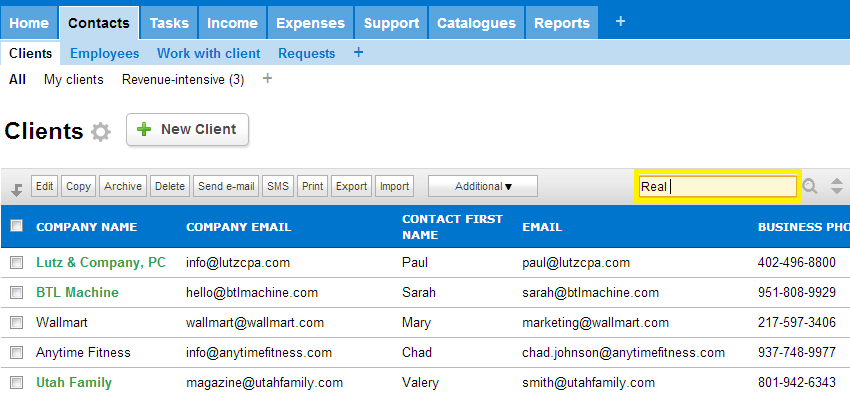The width and height of the screenshot is (850, 395).
Task: Tick the BTL Machine row checkbox
Action: click(x=17, y=293)
